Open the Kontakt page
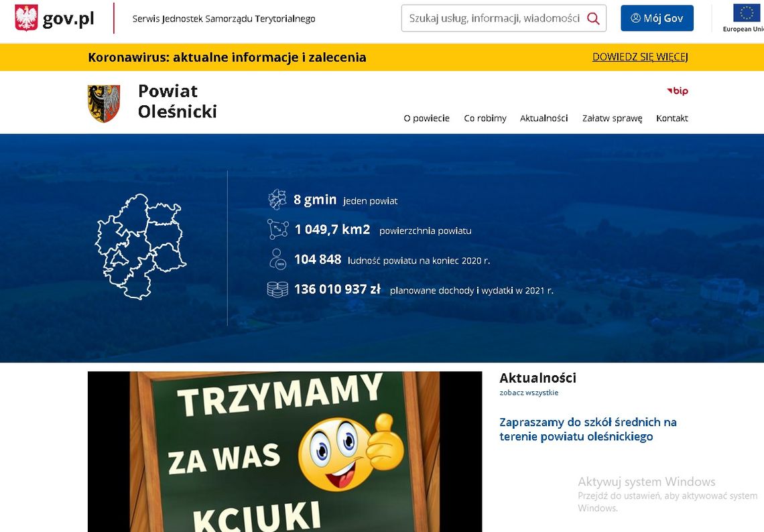This screenshot has height=532, width=764. (x=672, y=119)
